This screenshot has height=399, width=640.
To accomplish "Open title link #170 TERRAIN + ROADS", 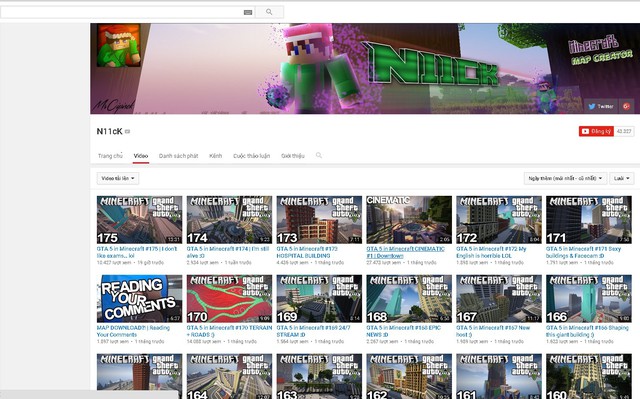I will click(x=229, y=331).
